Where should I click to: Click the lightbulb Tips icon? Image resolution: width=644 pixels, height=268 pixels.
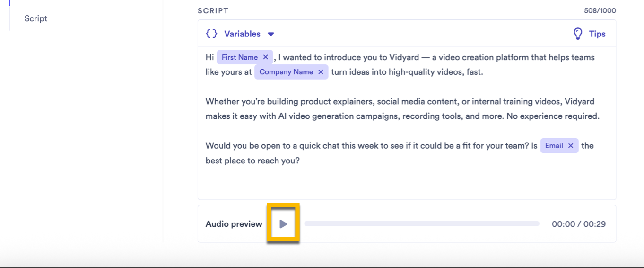pos(578,34)
